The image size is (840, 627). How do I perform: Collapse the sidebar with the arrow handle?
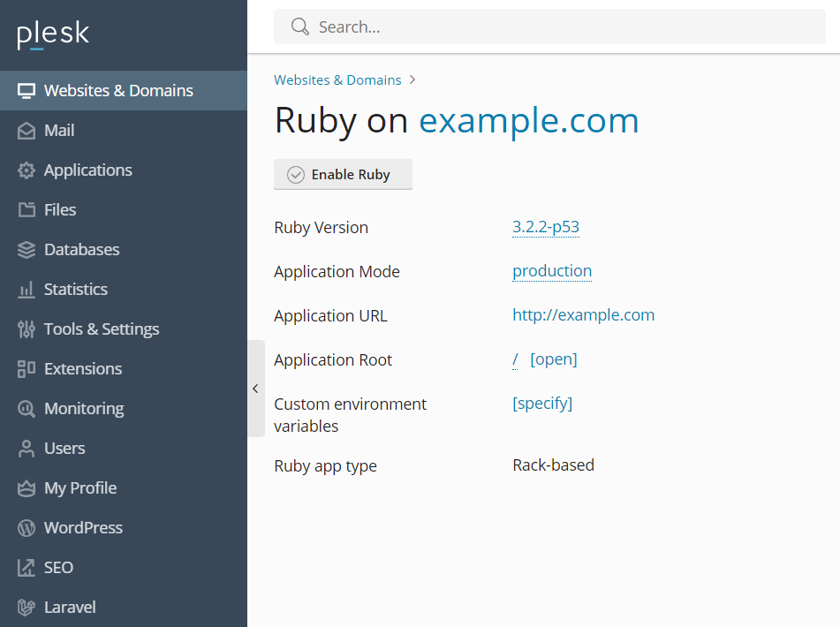pyautogui.click(x=255, y=389)
